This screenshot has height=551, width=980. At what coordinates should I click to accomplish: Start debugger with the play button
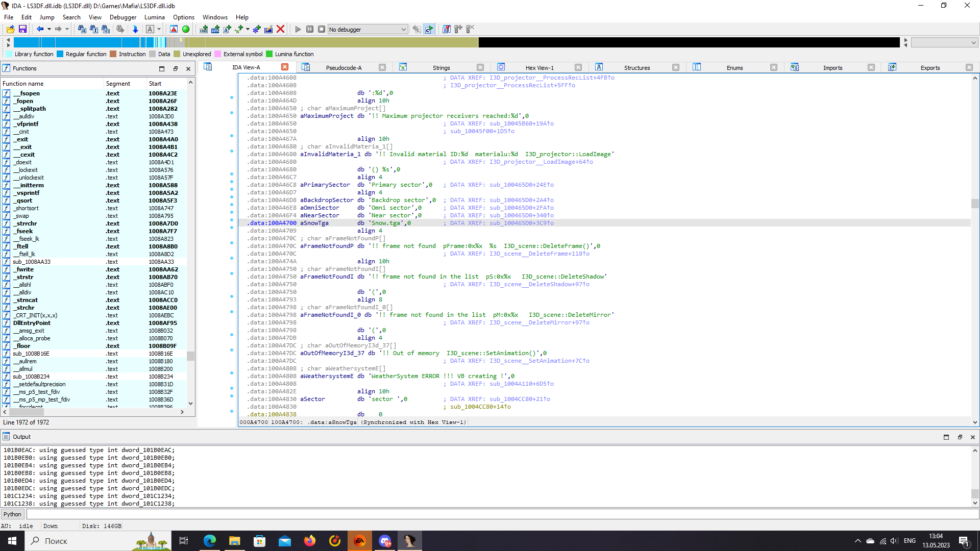tap(298, 29)
